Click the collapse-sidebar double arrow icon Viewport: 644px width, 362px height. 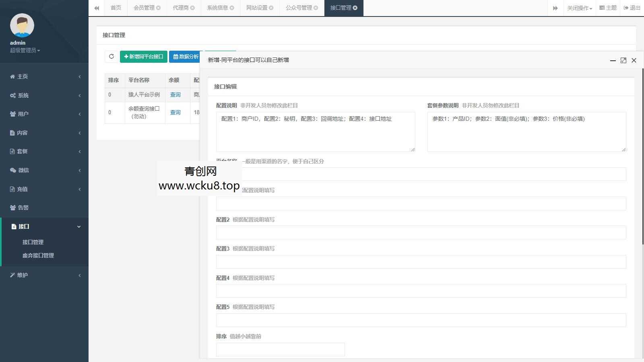coord(97,8)
